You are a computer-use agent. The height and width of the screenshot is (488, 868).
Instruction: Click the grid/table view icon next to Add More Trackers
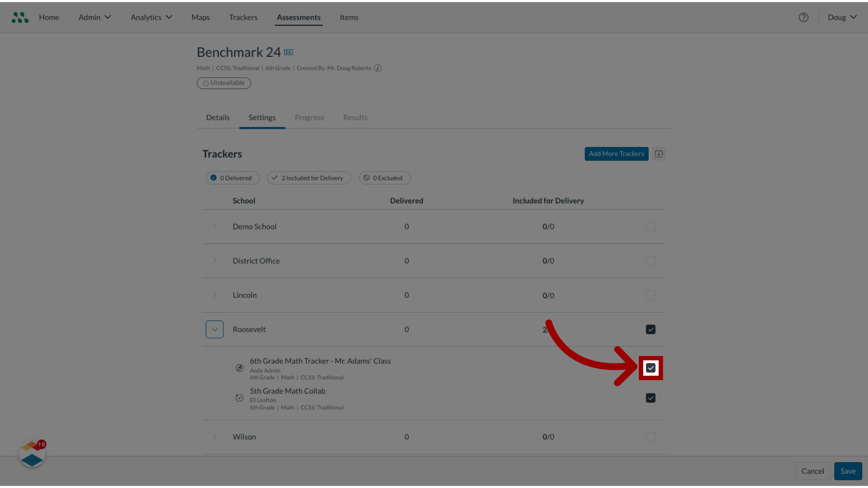tap(659, 154)
